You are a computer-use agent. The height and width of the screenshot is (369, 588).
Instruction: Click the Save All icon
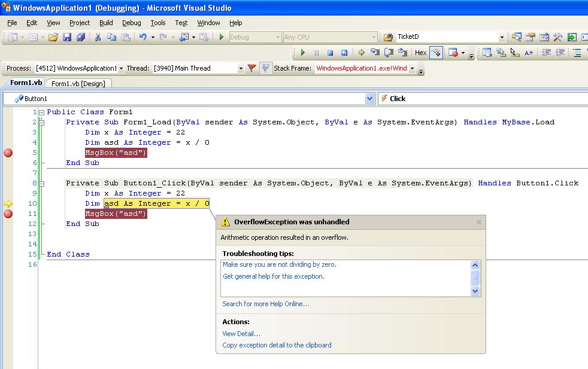pyautogui.click(x=81, y=37)
